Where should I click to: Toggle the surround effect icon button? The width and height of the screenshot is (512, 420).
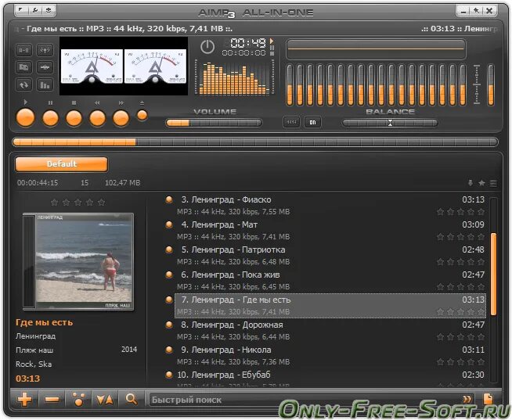point(45,50)
